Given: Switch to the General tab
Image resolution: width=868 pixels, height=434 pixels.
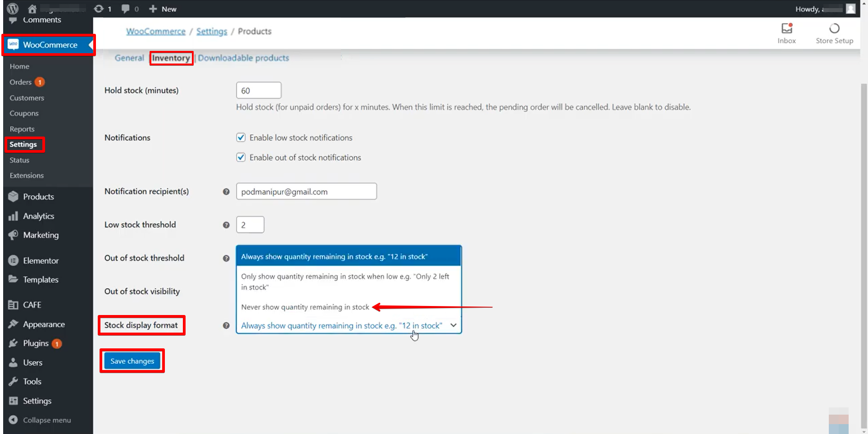Looking at the screenshot, I should (129, 58).
